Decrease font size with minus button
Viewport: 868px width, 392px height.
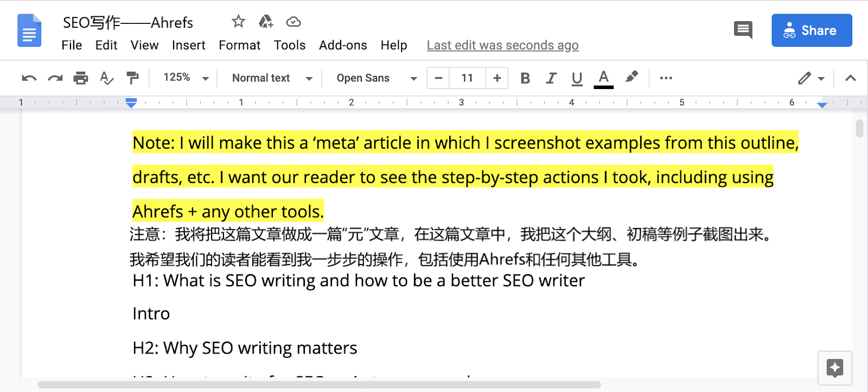point(438,78)
